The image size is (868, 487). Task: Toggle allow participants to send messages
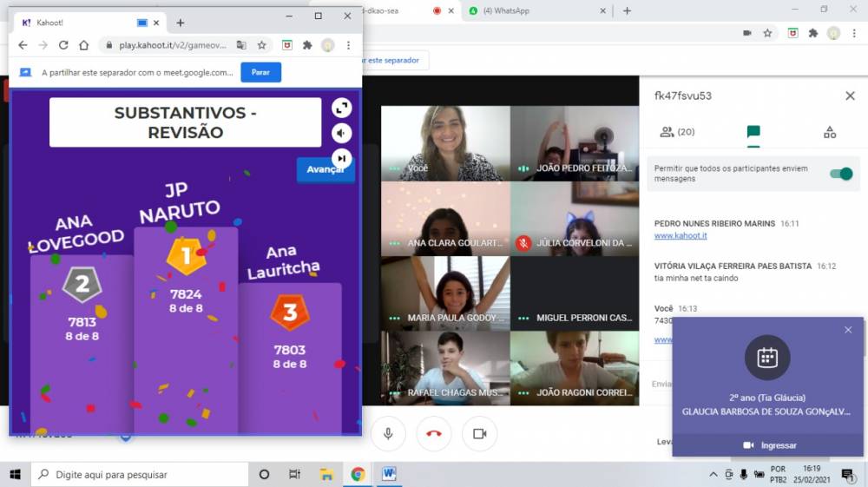click(839, 174)
